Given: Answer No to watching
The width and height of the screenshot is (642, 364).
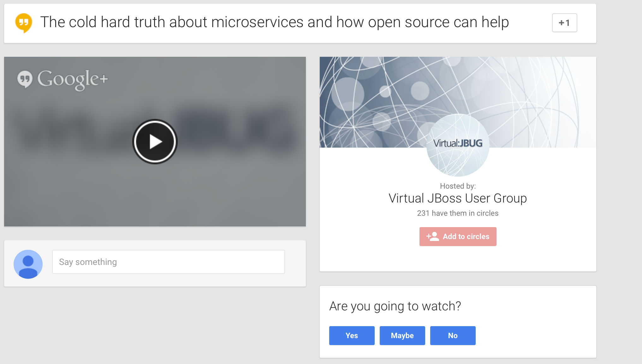Looking at the screenshot, I should coord(453,336).
